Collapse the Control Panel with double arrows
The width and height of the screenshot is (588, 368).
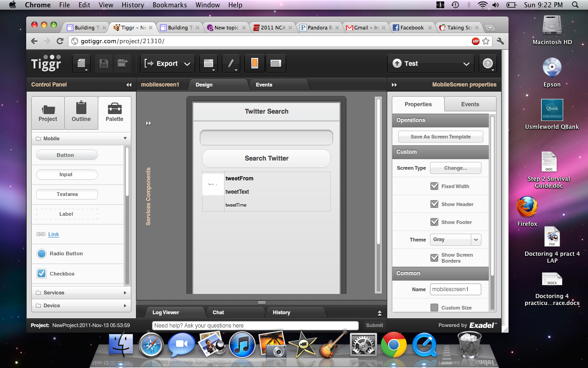pyautogui.click(x=129, y=85)
